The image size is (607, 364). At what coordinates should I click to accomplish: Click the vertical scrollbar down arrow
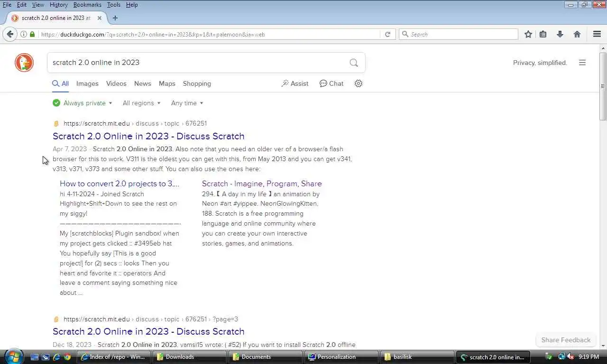tap(603, 345)
